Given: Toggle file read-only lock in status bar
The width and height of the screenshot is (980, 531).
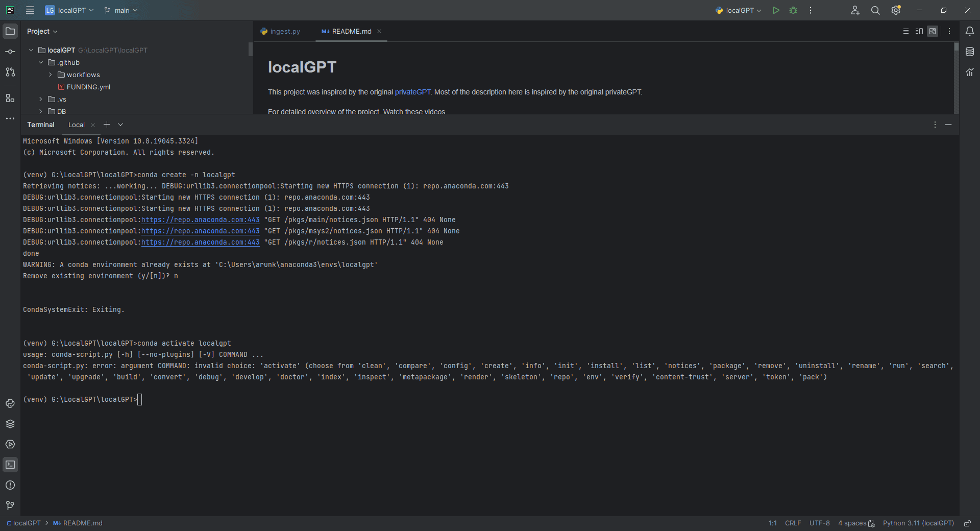Looking at the screenshot, I should point(967,523).
